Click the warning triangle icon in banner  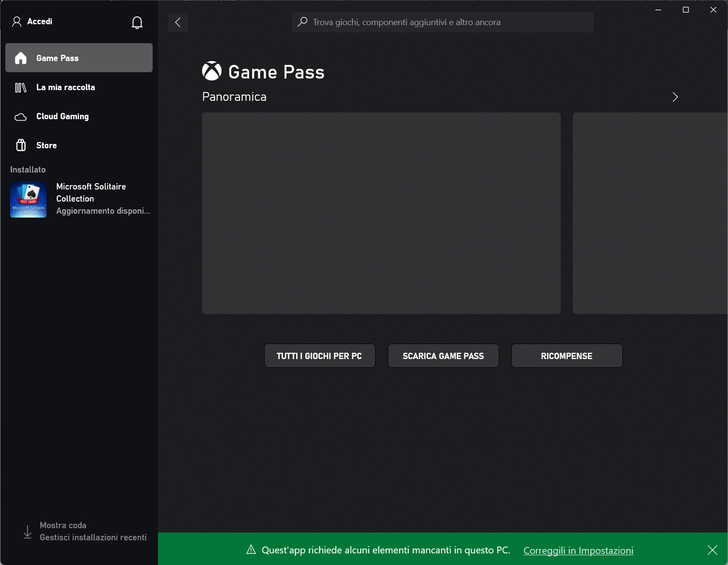coord(251,549)
